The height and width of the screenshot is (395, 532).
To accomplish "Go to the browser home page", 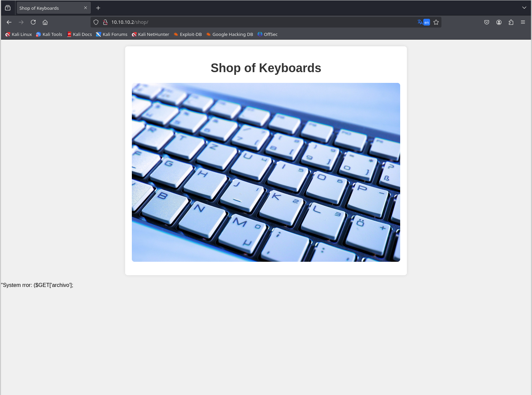I will [x=45, y=22].
